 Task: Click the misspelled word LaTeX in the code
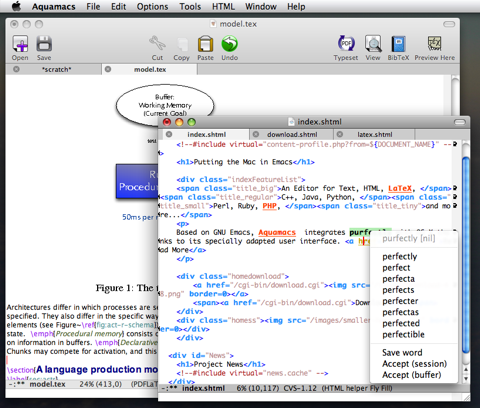[x=400, y=188]
